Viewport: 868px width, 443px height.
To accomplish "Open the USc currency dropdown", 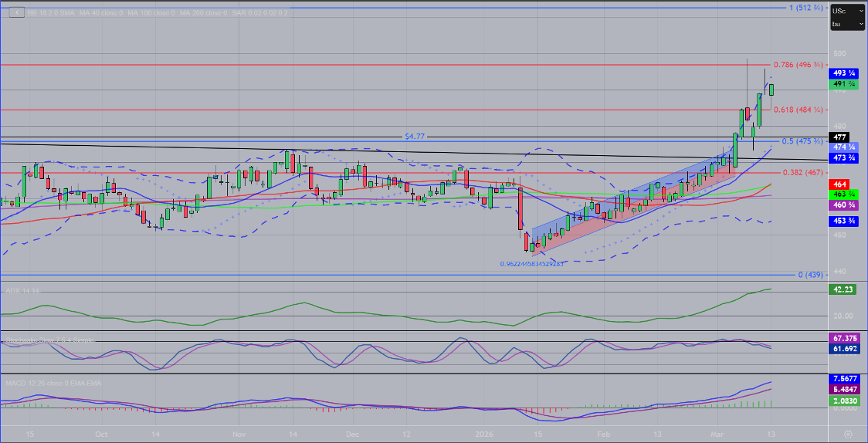I will (846, 11).
